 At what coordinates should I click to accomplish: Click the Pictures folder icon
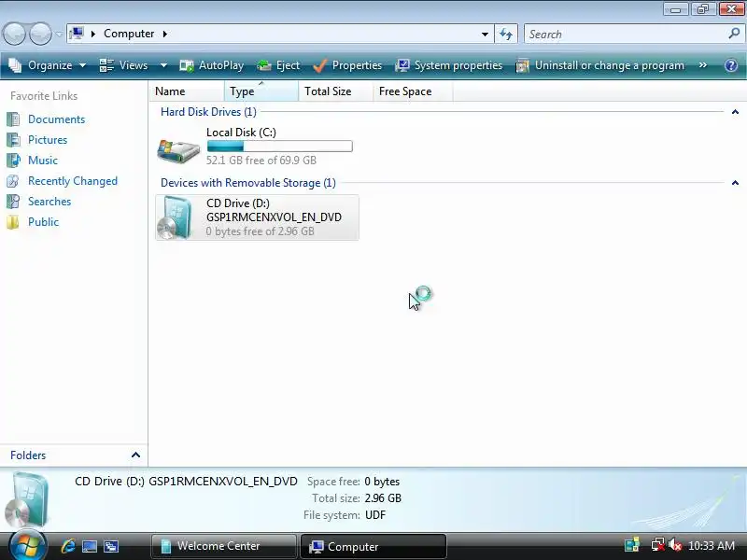click(13, 139)
